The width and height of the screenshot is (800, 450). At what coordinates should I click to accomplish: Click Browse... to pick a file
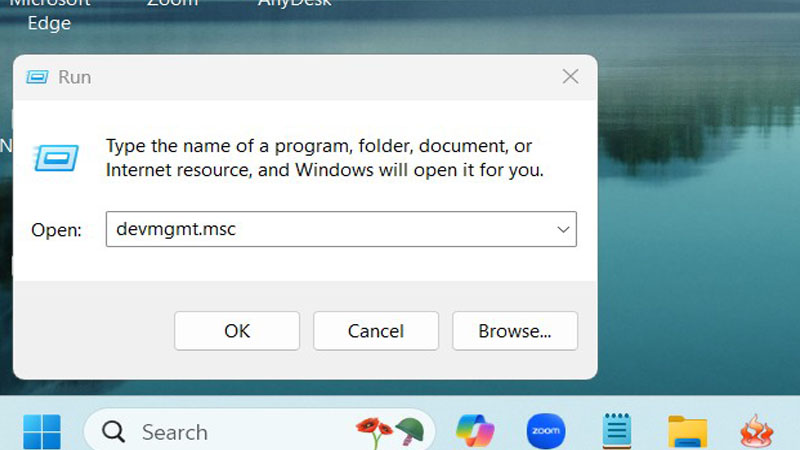click(x=515, y=330)
